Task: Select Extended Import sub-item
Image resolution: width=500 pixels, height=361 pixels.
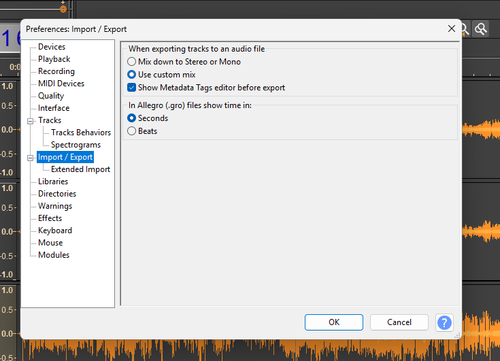Action: pos(80,169)
